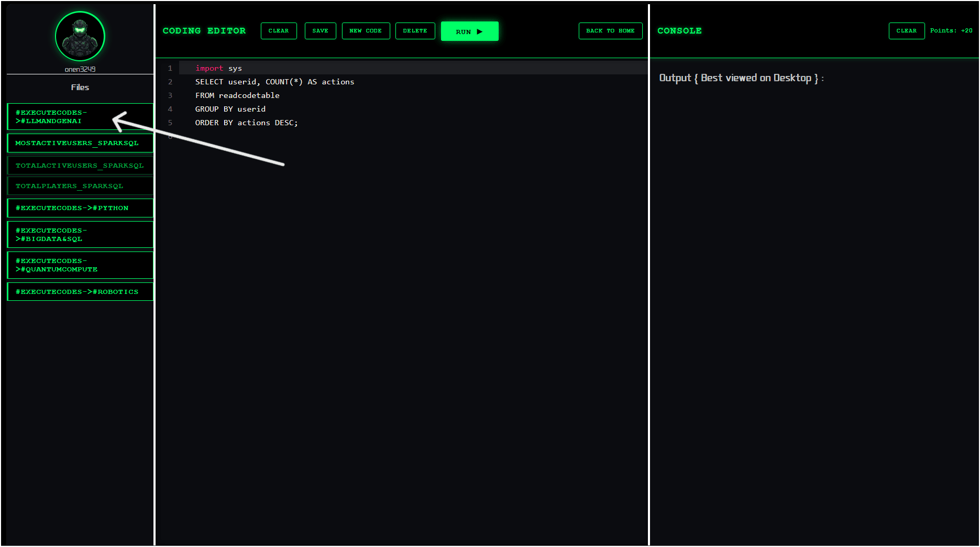This screenshot has height=547, width=980.
Task: Click the CODING EDITOR title
Action: click(x=204, y=31)
